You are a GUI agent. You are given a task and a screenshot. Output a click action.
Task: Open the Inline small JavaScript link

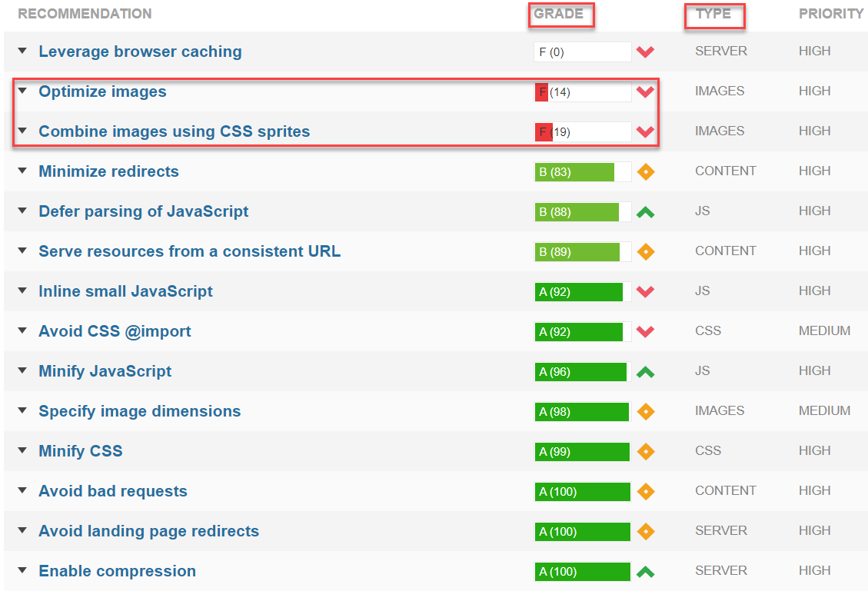click(x=125, y=291)
